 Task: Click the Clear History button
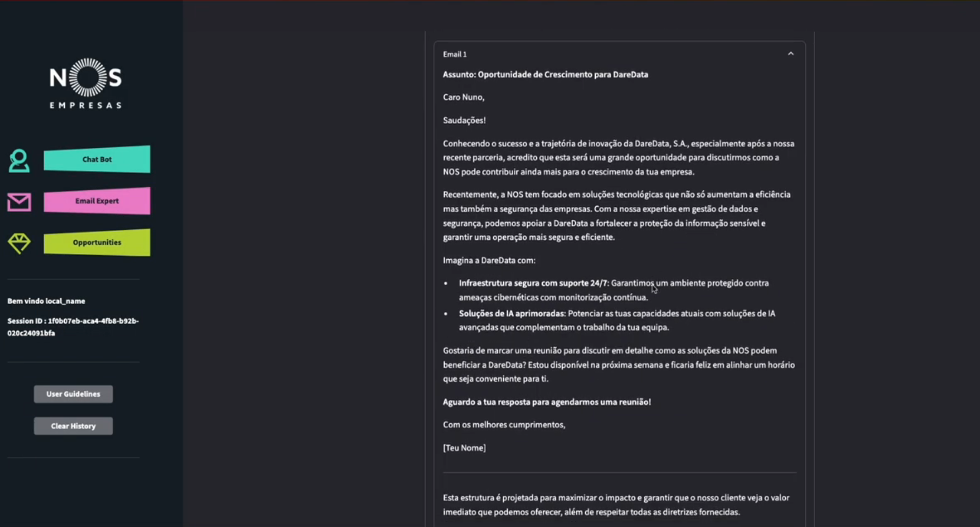73,426
